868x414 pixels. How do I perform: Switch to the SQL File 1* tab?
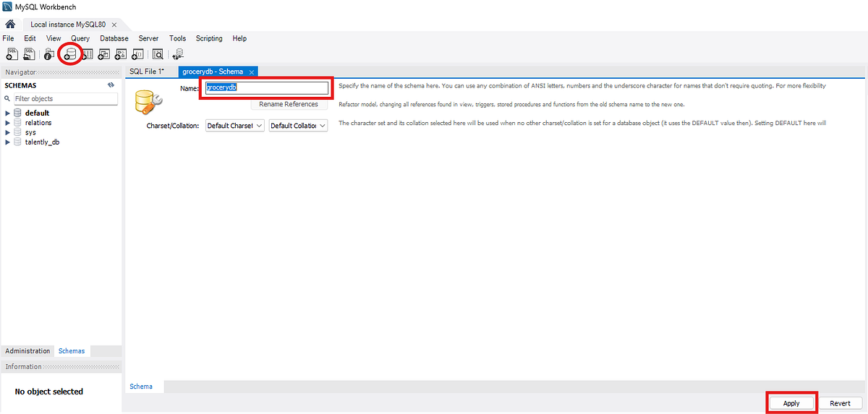coord(147,72)
